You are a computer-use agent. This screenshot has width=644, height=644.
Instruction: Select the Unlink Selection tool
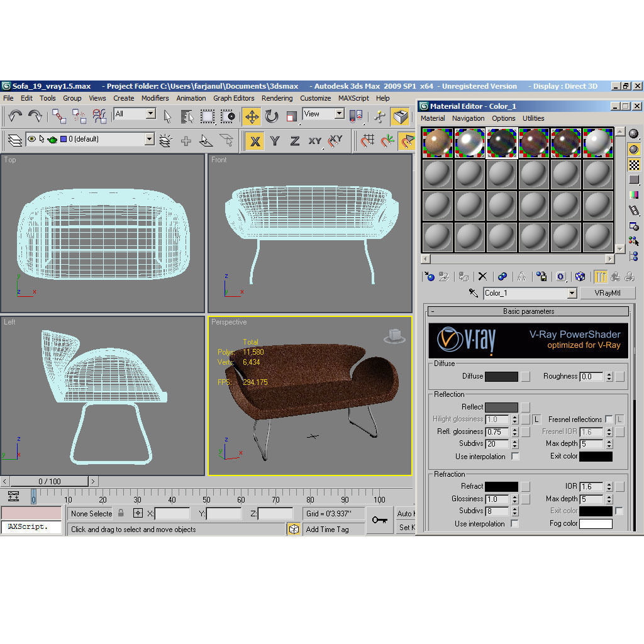click(79, 116)
